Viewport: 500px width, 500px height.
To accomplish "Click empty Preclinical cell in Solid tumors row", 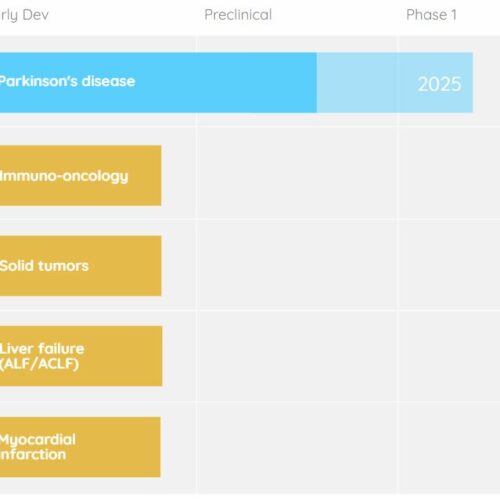I will point(297,264).
